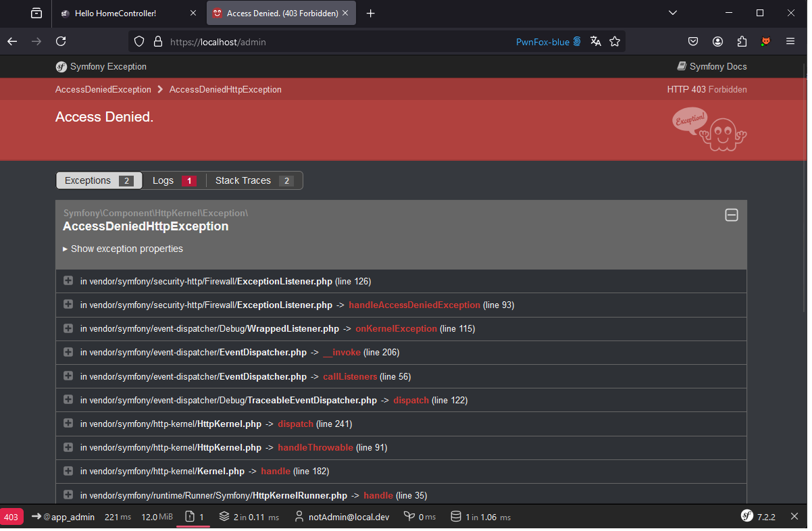812x531 pixels.
Task: Open the Save to Pocket icon
Action: tap(693, 41)
